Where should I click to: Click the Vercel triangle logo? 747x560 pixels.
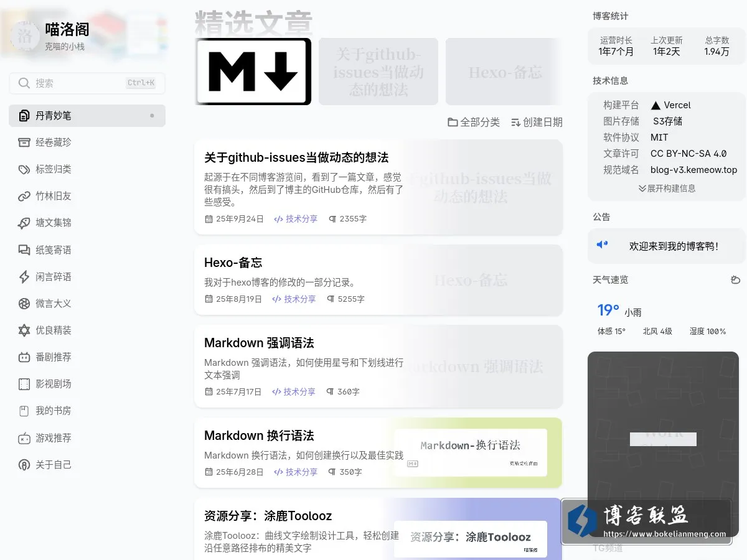coord(655,105)
